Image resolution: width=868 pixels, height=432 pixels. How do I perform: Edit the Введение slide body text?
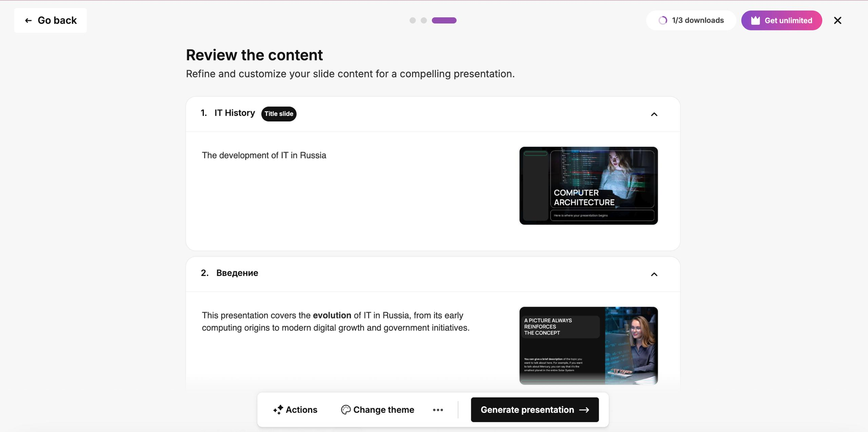(x=335, y=321)
